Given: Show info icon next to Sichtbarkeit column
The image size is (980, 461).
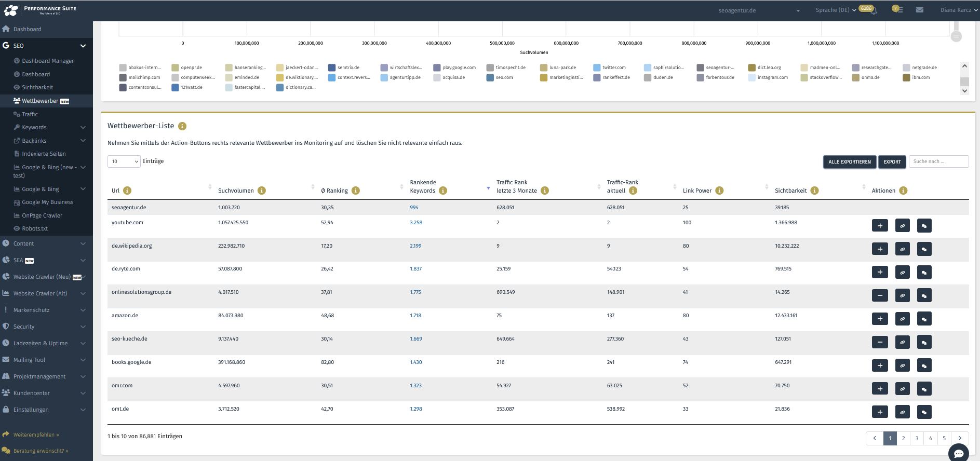Looking at the screenshot, I should [x=814, y=191].
